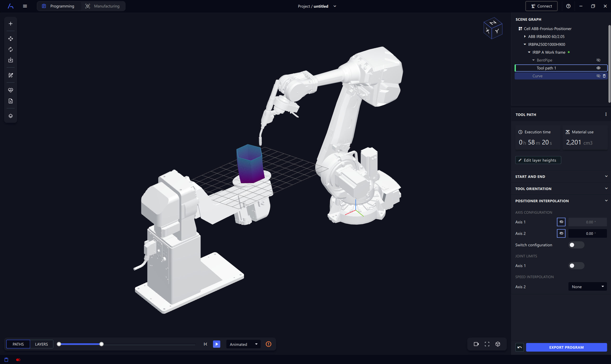Select the LAYERS tab
Screen dimensions: 611x364
[42, 344]
